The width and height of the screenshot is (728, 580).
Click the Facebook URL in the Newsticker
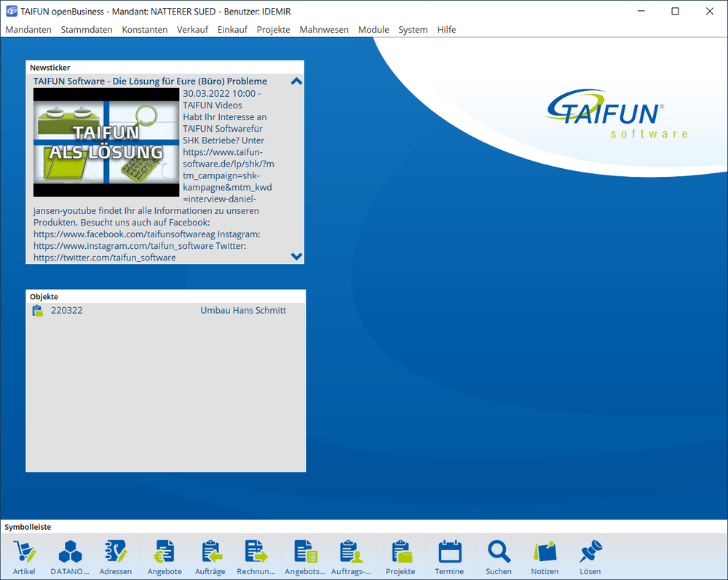coord(124,234)
